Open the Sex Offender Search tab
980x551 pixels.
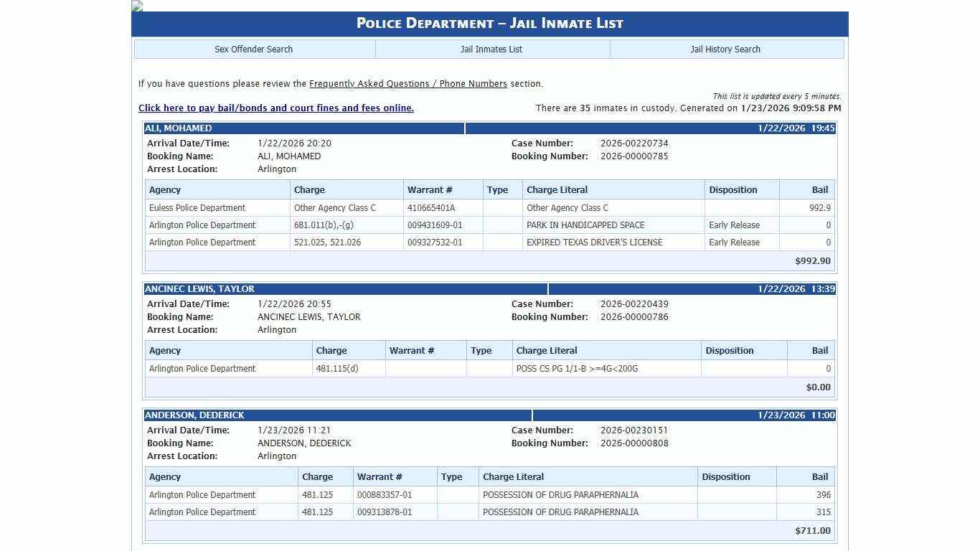click(254, 50)
